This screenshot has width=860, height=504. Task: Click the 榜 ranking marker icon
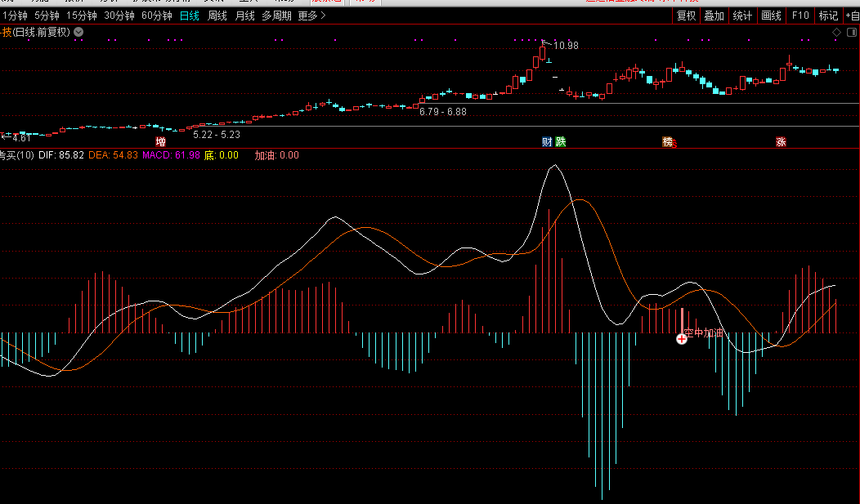coord(669,142)
